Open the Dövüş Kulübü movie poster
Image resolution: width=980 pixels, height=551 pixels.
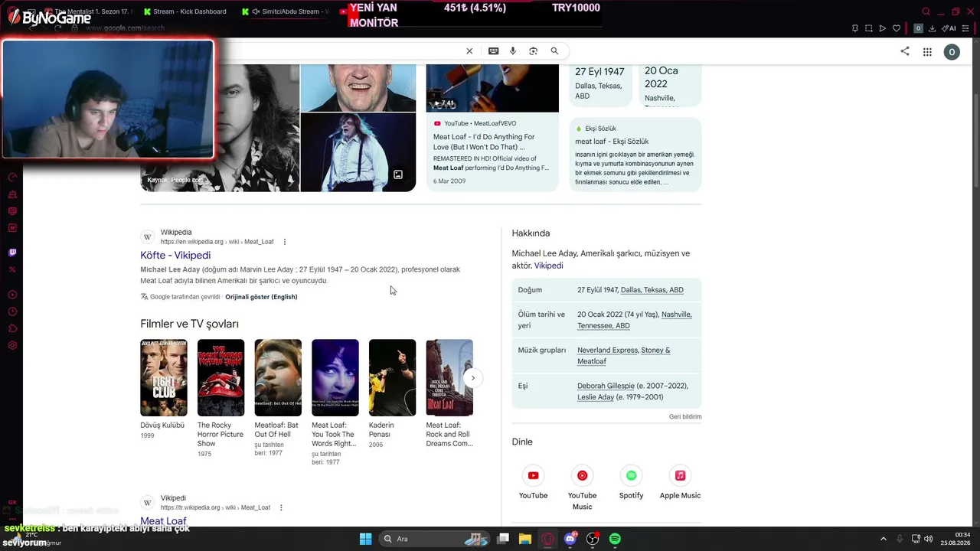pos(164,378)
